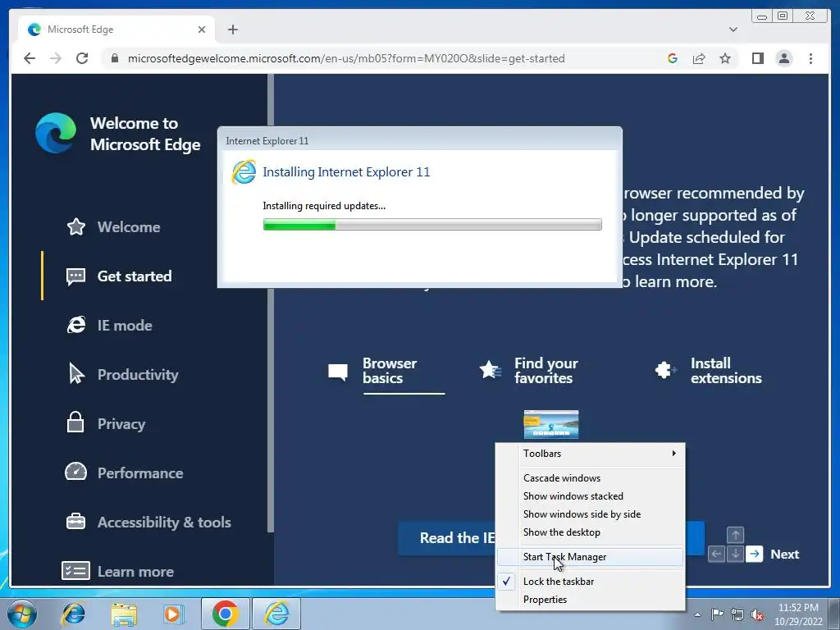The image size is (840, 630).
Task: Open taskbar Properties
Action: tap(591, 600)
